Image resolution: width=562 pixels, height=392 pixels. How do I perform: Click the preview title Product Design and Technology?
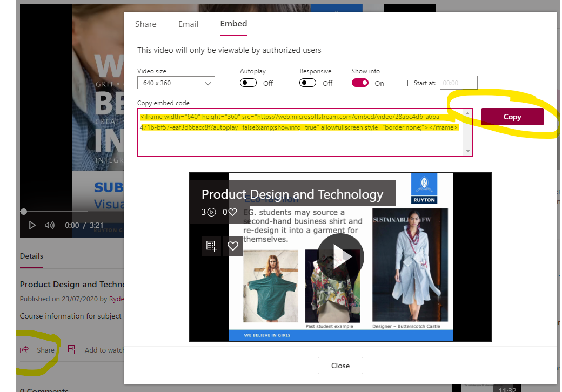292,194
